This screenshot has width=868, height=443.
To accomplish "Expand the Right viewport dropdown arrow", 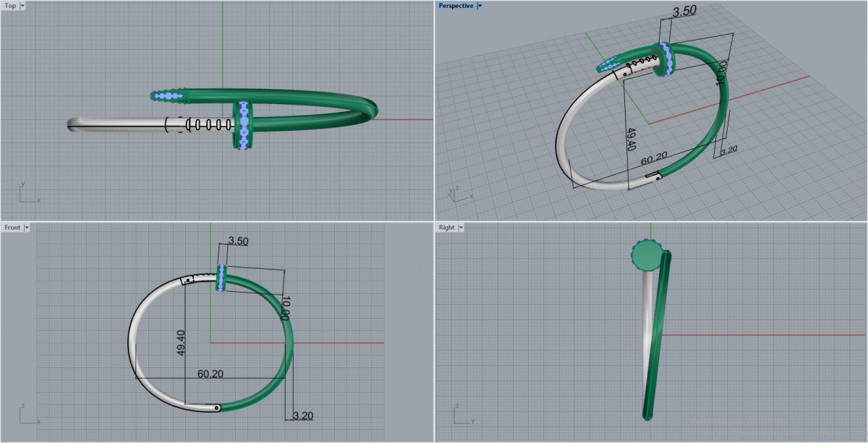I will point(461,228).
